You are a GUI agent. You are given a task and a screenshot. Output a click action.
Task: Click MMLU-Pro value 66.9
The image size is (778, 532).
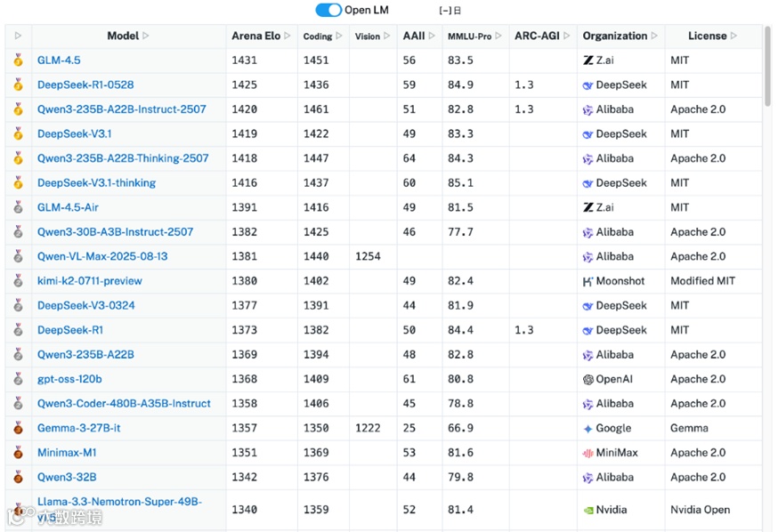coord(460,429)
